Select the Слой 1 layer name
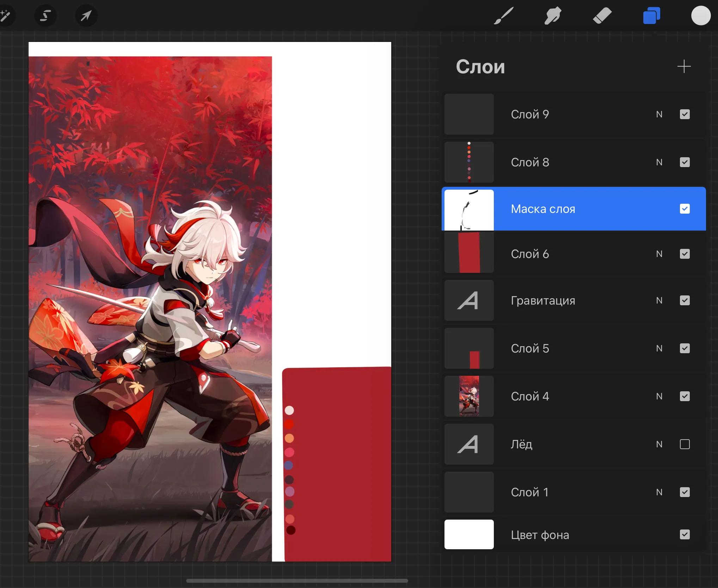Viewport: 718px width, 588px height. pyautogui.click(x=530, y=492)
